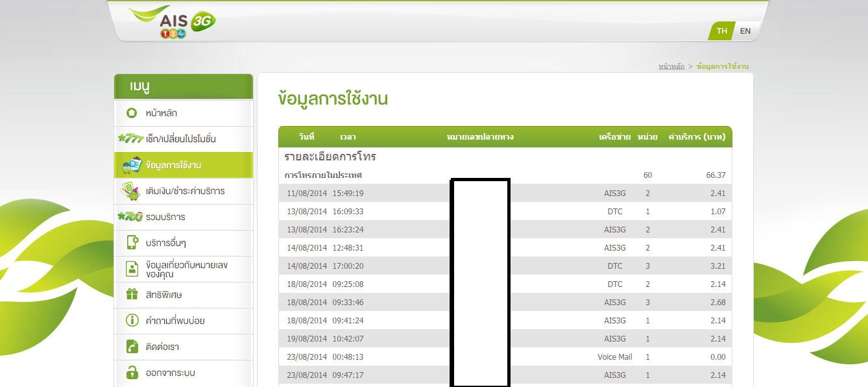
Task: Click the 1.07 charge value
Action: point(717,212)
